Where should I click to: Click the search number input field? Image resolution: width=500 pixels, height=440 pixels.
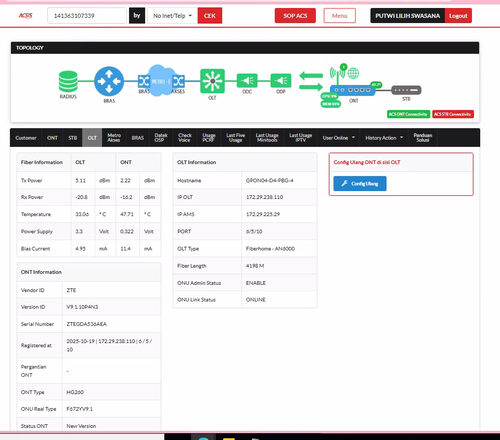(x=87, y=16)
